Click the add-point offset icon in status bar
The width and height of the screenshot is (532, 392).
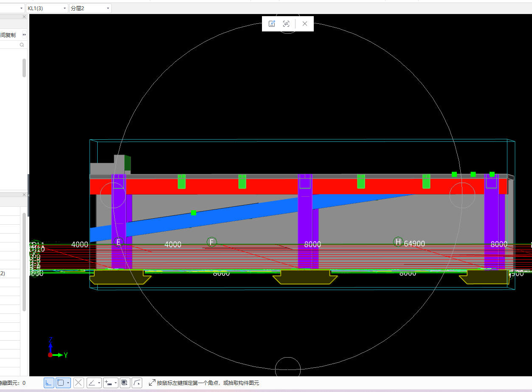pos(108,383)
